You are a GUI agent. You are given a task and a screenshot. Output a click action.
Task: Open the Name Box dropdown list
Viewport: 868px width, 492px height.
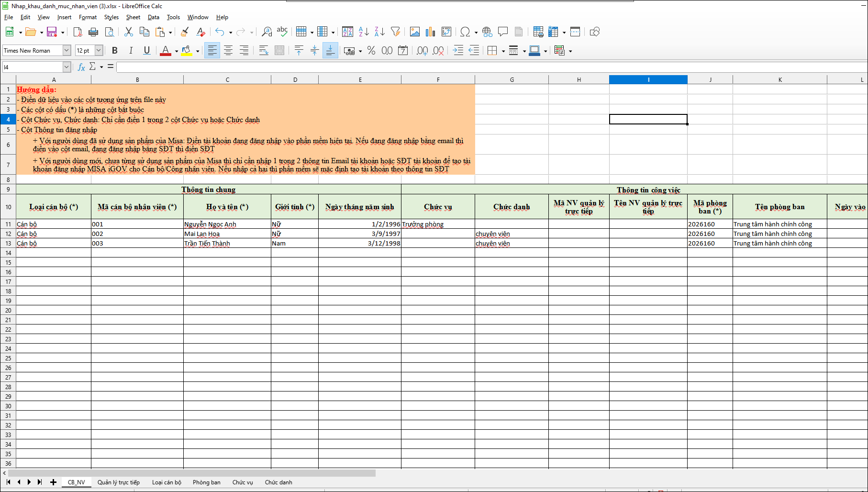(67, 67)
